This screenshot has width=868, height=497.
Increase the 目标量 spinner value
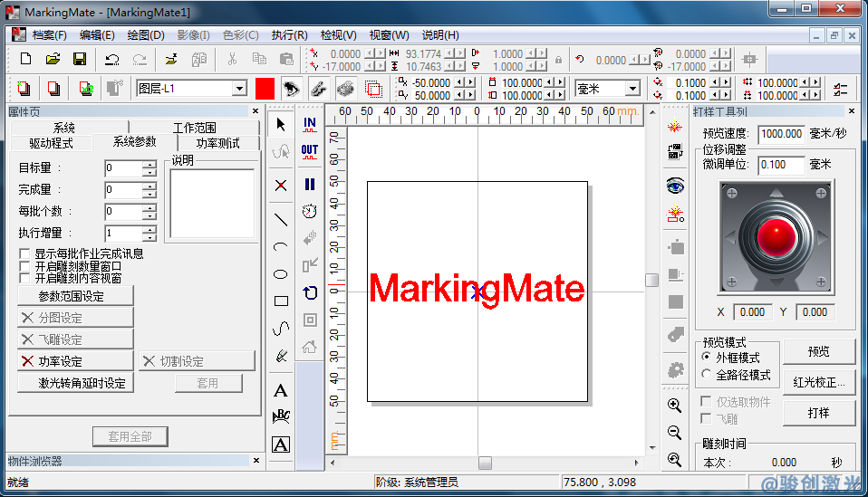(149, 164)
